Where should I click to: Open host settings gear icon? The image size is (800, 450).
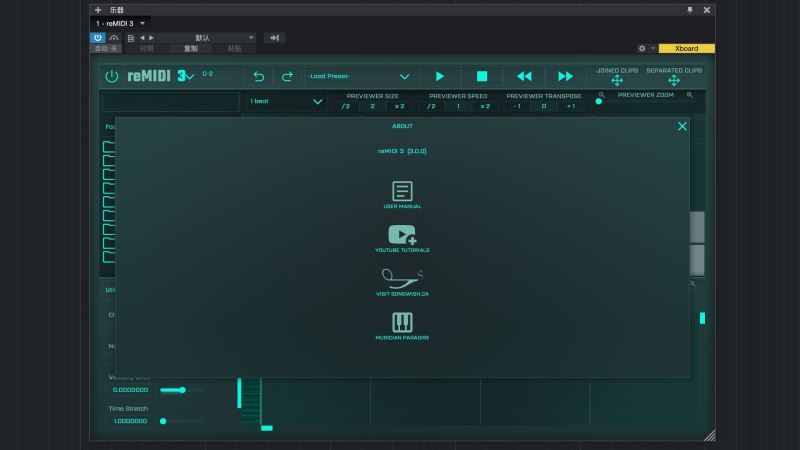point(642,48)
